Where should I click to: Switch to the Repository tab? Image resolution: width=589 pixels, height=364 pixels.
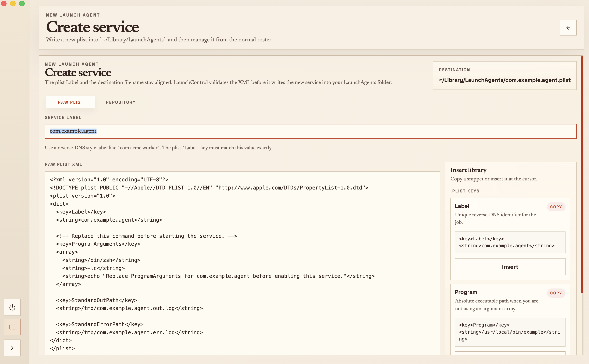(121, 102)
